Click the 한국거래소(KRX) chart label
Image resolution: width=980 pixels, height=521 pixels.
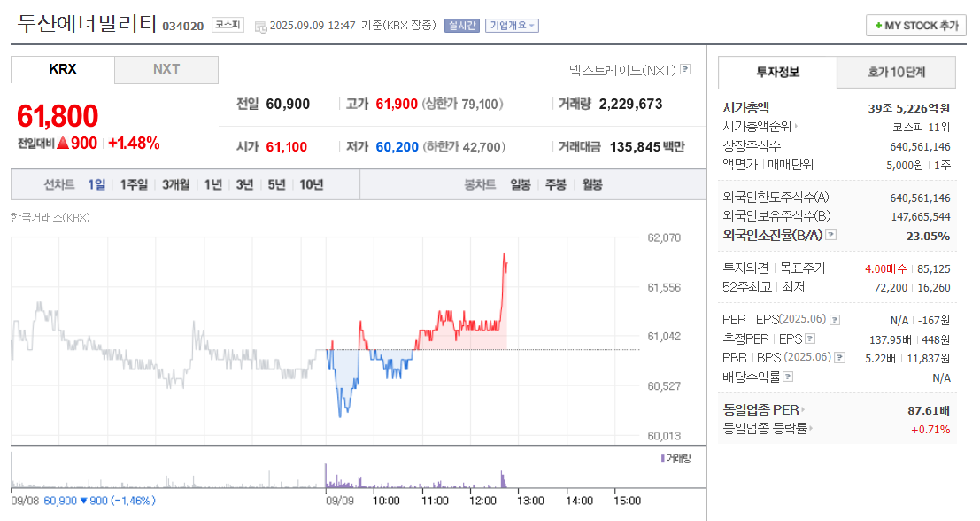50,218
